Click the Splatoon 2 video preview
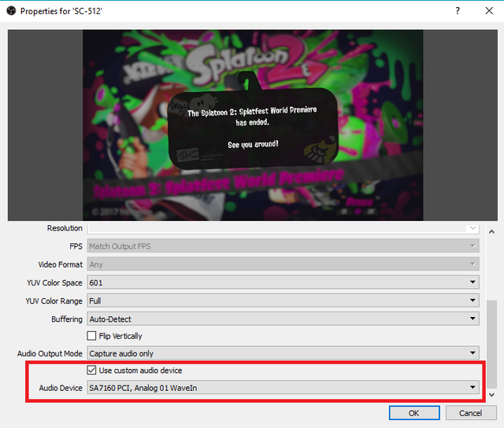Image resolution: width=504 pixels, height=428 pixels. click(253, 125)
